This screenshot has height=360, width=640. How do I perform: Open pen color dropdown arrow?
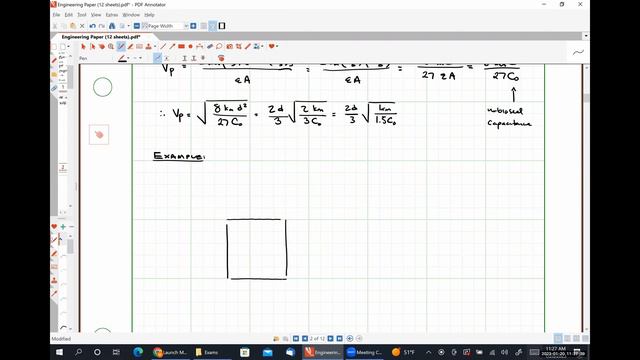[128, 58]
